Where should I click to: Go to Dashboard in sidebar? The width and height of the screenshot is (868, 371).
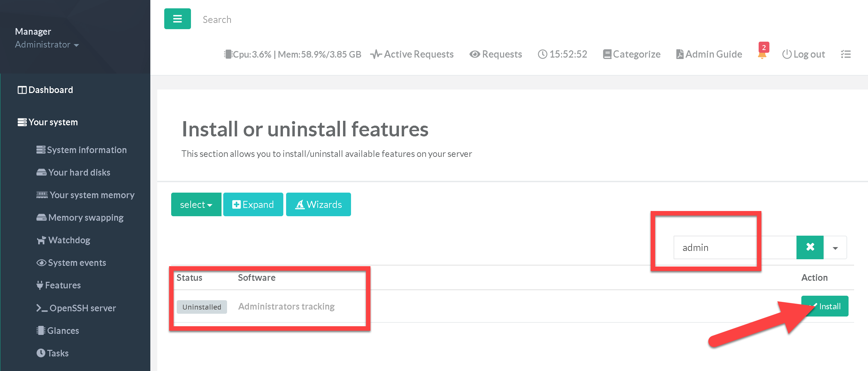click(x=45, y=90)
